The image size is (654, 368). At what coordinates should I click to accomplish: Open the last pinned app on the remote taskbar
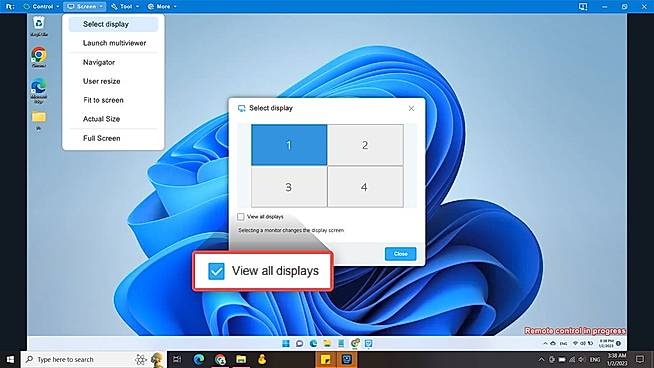coord(369,343)
